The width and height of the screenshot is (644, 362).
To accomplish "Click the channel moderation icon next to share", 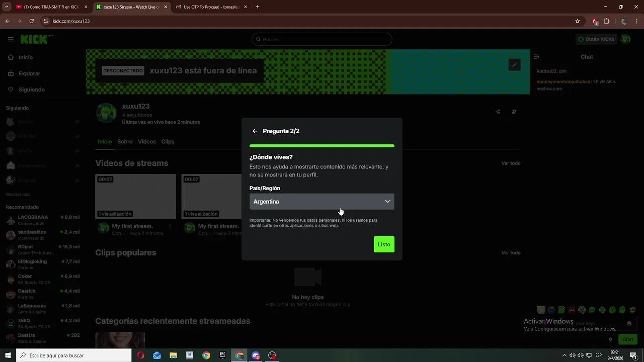I will click(x=514, y=112).
